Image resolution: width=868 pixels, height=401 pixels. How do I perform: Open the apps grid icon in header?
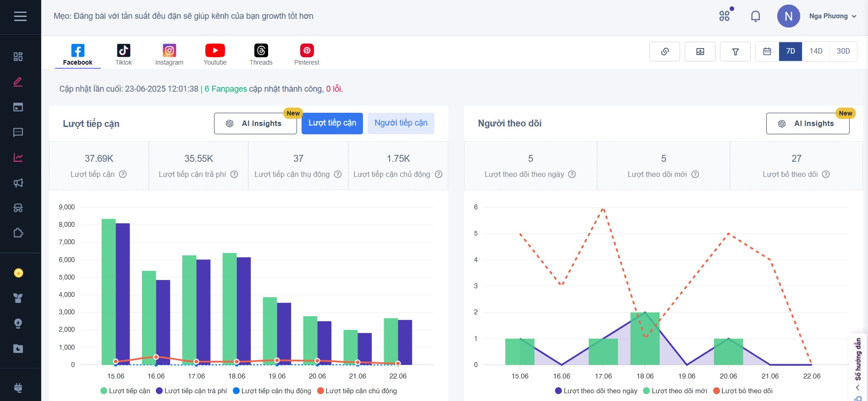pyautogui.click(x=725, y=16)
